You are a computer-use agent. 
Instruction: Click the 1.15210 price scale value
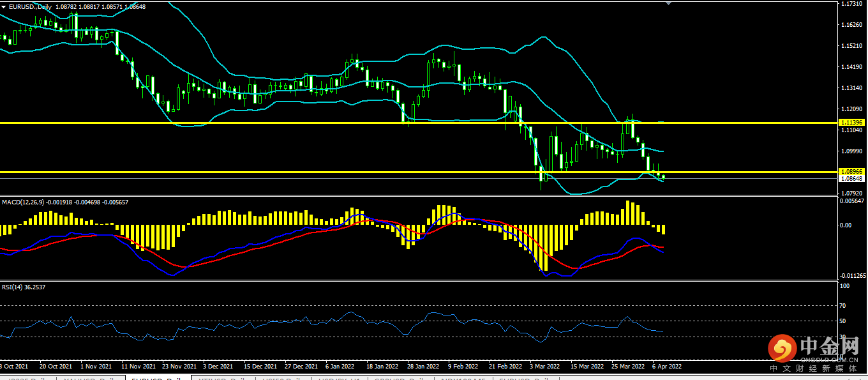pyautogui.click(x=853, y=46)
